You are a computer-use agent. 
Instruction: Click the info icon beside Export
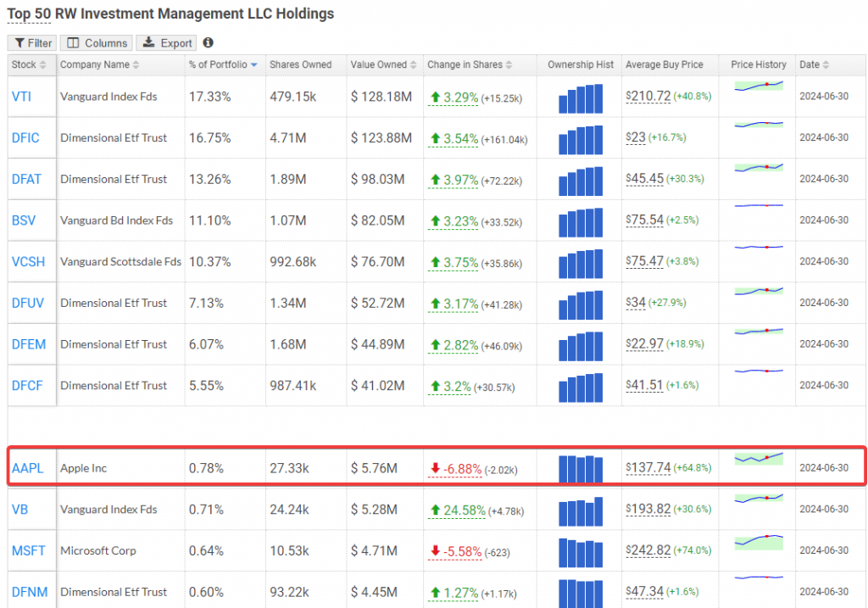tap(209, 42)
